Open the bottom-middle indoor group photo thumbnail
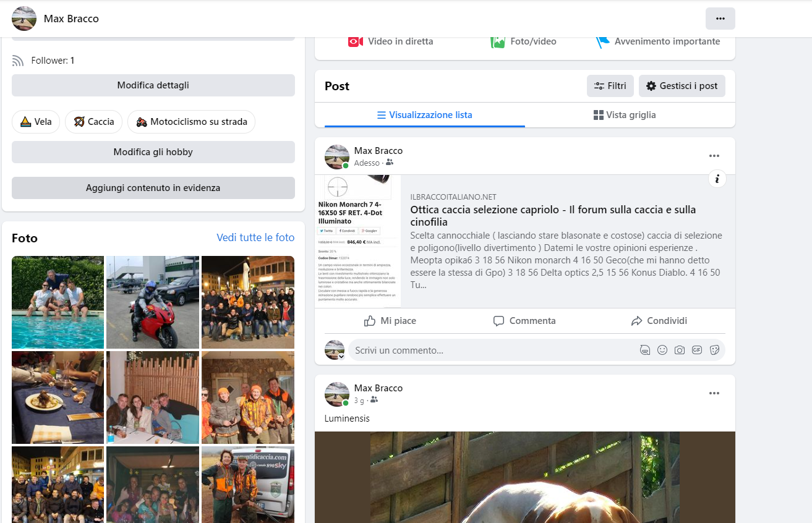Viewport: 812px width, 523px height. pyautogui.click(x=153, y=485)
